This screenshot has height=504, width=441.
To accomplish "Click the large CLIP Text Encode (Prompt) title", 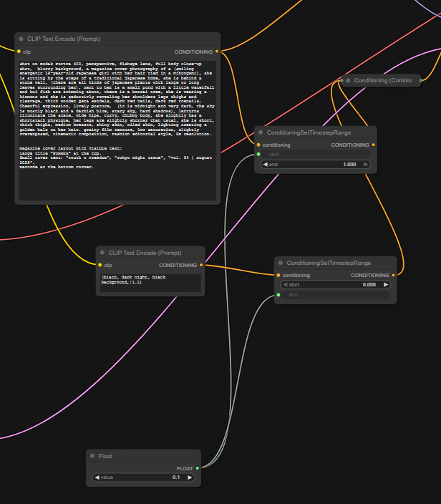I will (64, 39).
